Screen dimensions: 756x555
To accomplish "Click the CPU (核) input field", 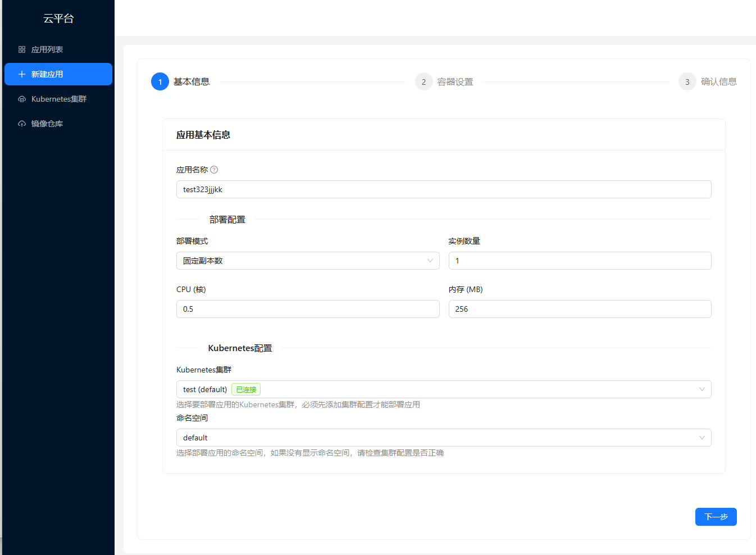I will click(308, 309).
